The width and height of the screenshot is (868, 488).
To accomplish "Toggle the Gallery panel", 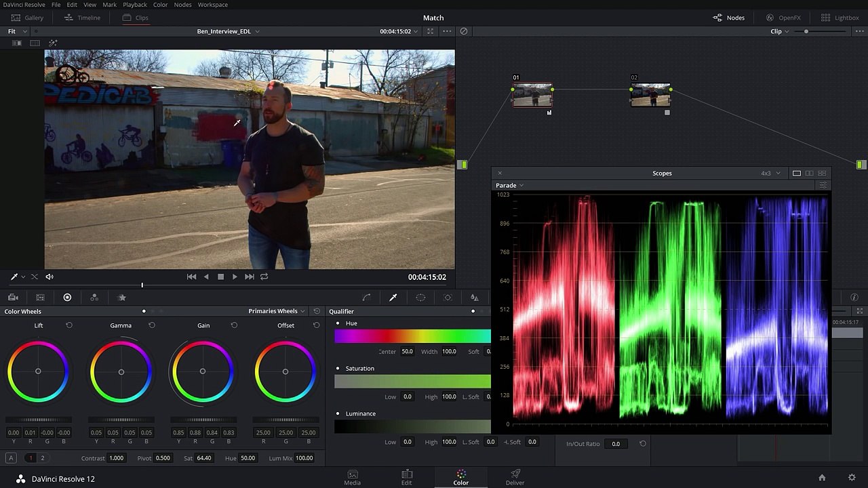I will (27, 18).
